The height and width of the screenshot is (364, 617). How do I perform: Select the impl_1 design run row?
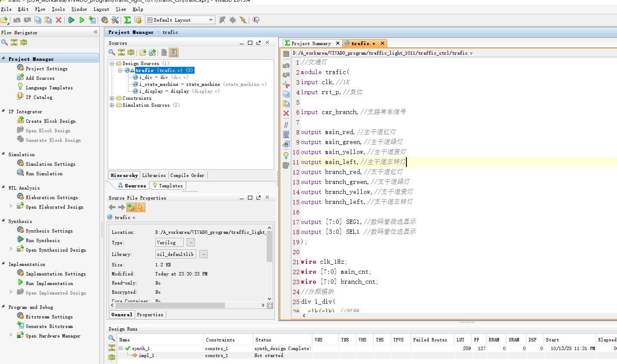pyautogui.click(x=146, y=355)
